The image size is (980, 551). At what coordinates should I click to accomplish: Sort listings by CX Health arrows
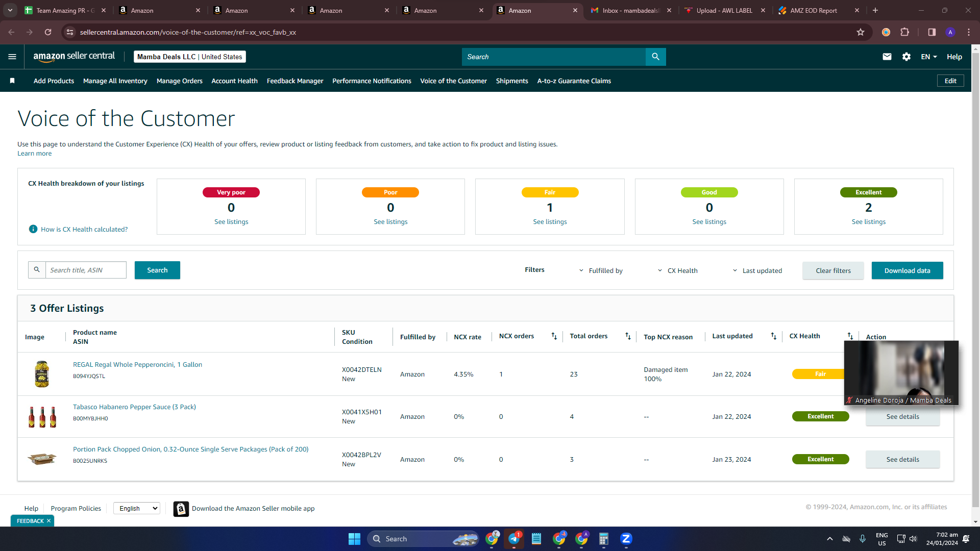click(x=850, y=336)
